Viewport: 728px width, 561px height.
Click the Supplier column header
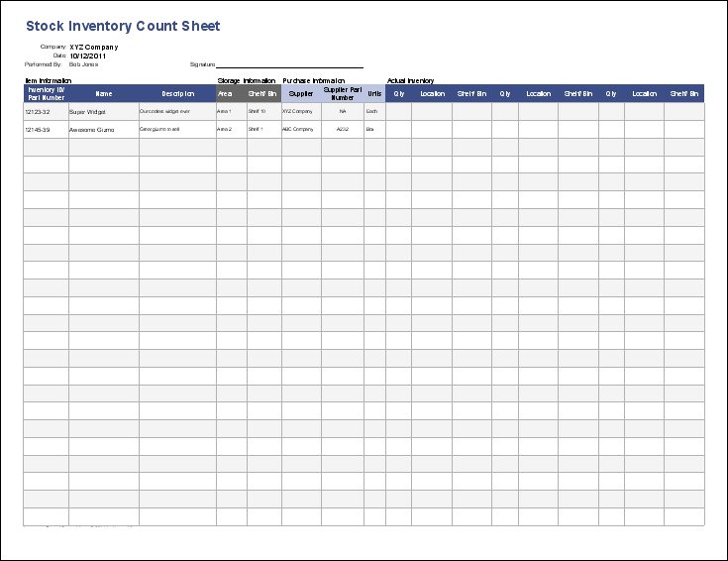click(301, 93)
